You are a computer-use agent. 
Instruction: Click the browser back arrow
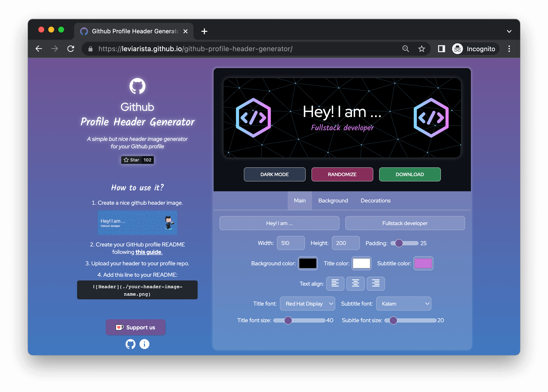coord(39,49)
